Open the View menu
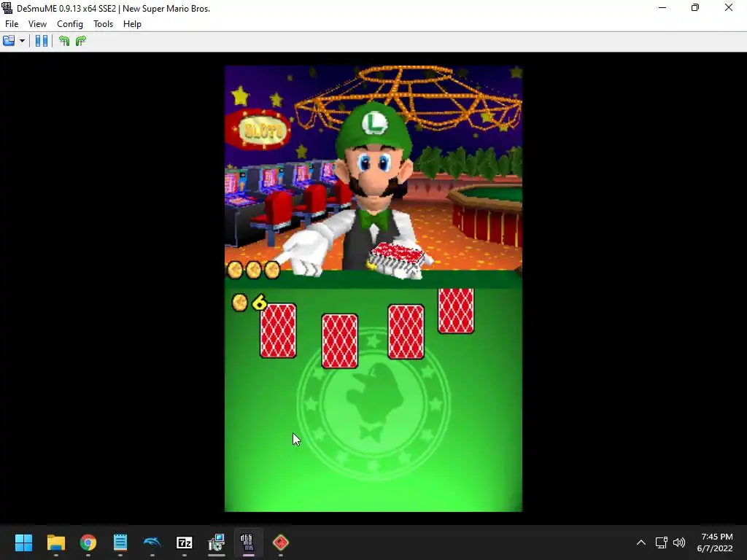 (37, 24)
